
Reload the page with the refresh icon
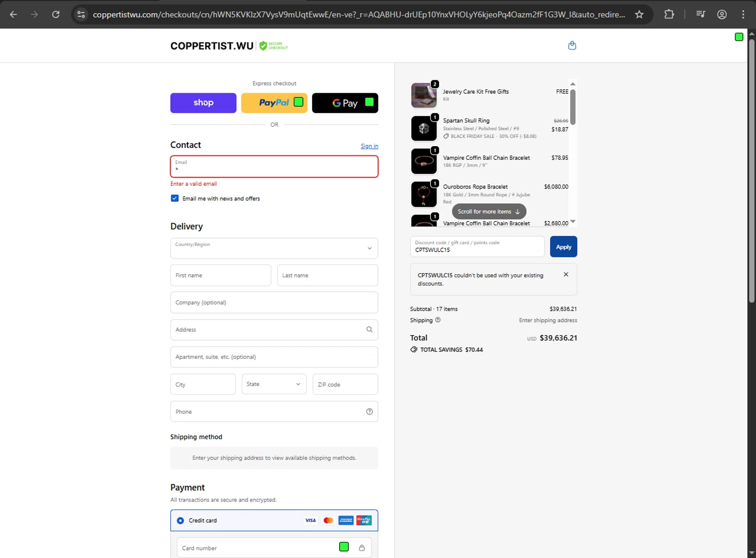point(56,15)
